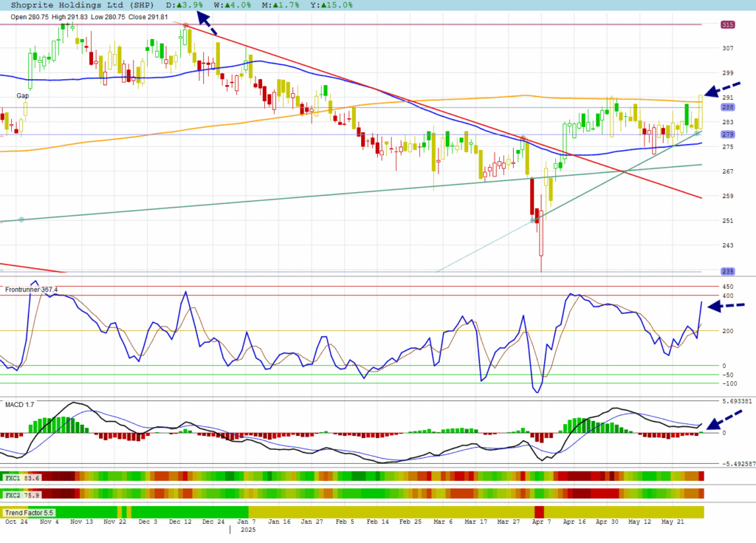Viewport: 756px width, 543px height.
Task: Click the Low 280.75 readout
Action: pyautogui.click(x=108, y=17)
